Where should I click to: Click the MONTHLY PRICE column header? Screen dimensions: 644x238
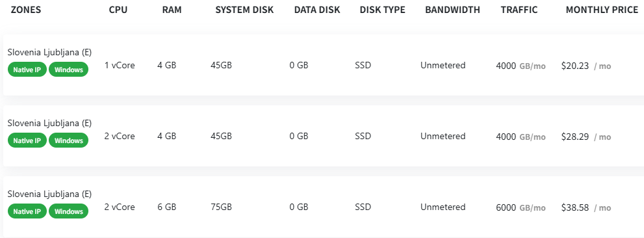602,10
